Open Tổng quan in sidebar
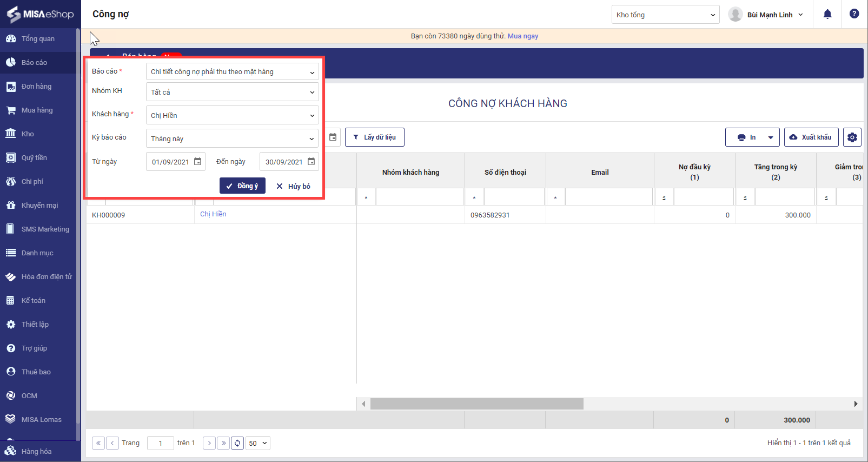This screenshot has width=868, height=462. [38, 39]
